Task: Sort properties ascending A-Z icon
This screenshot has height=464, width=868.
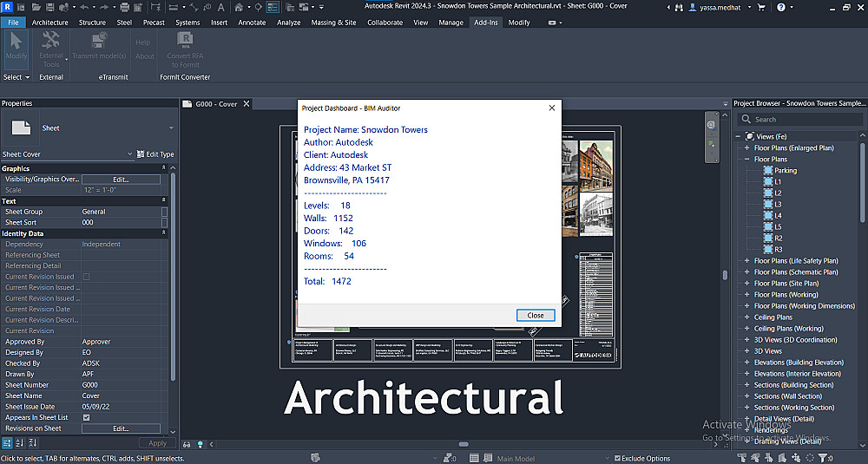Action: click(19, 442)
